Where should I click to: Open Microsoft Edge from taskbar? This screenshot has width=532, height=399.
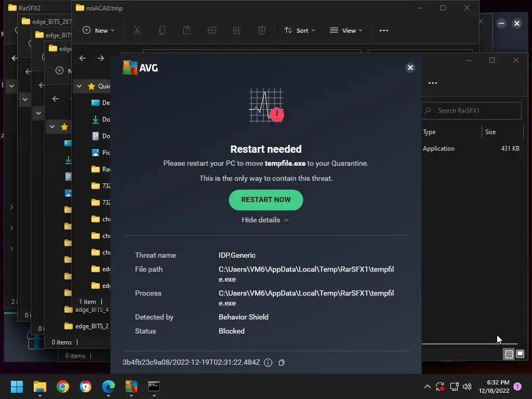click(x=109, y=387)
